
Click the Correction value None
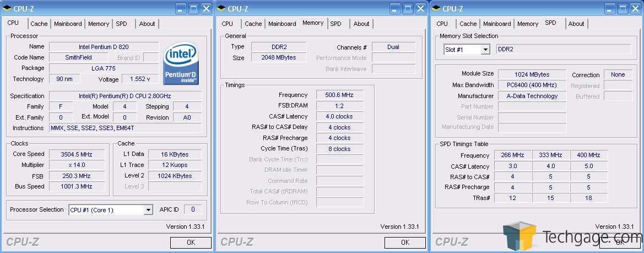point(618,74)
